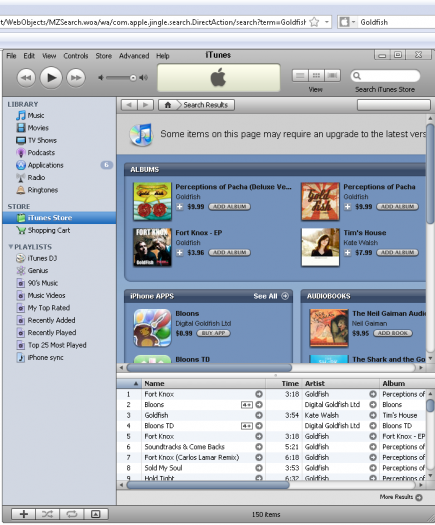Open the Top 25 Most Played playlist
435x525 pixels.
pyautogui.click(x=57, y=345)
